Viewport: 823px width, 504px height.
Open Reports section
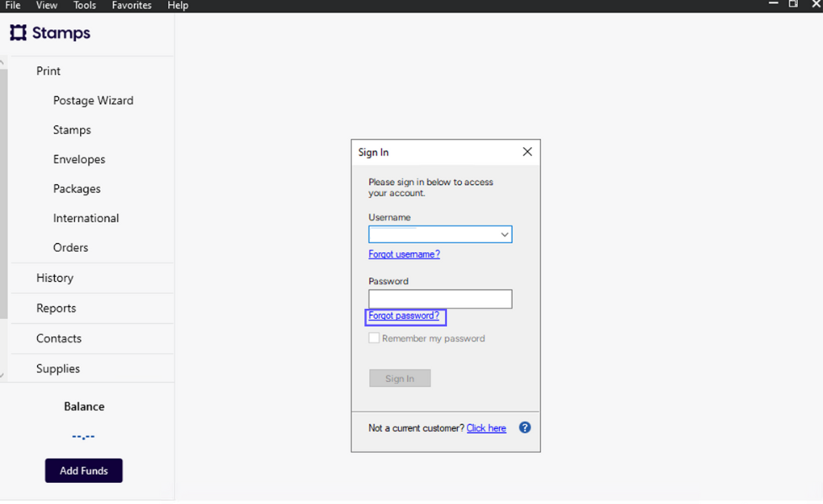point(56,308)
